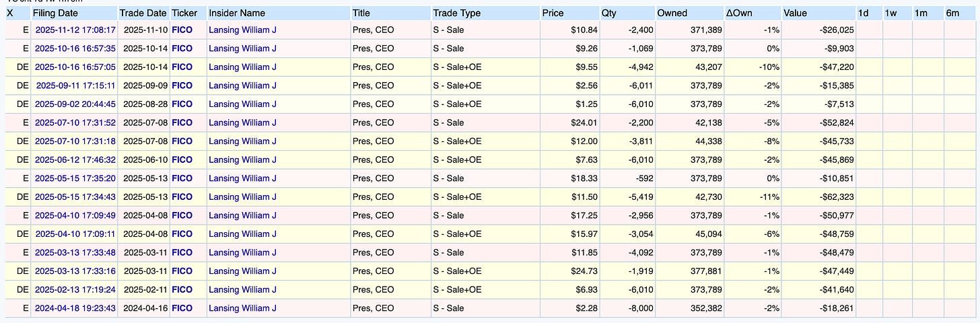
Task: Click the Ticker column header
Action: [184, 13]
